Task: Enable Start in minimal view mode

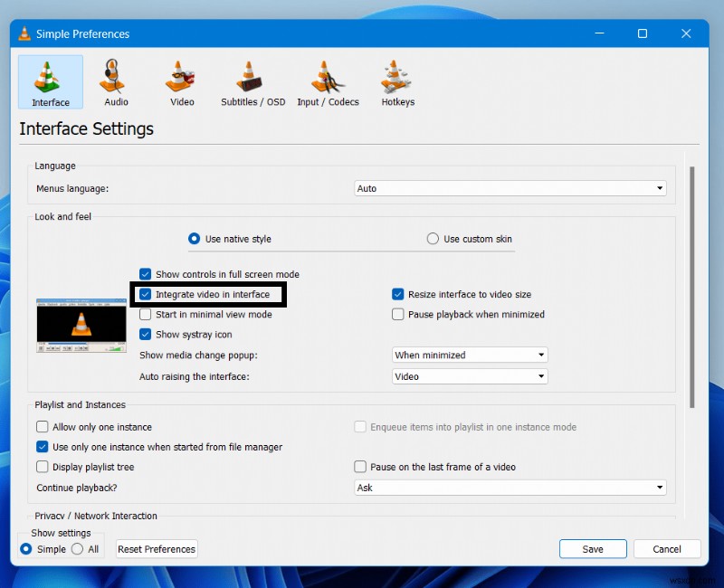Action: 145,314
